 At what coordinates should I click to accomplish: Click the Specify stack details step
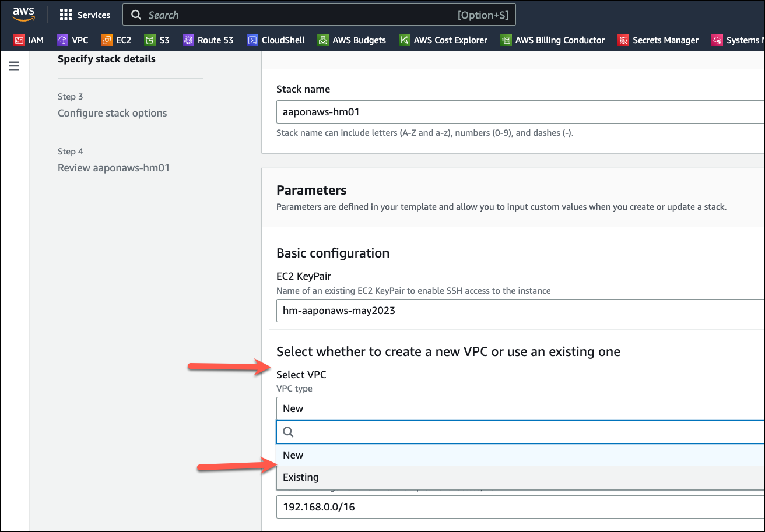[x=107, y=59]
